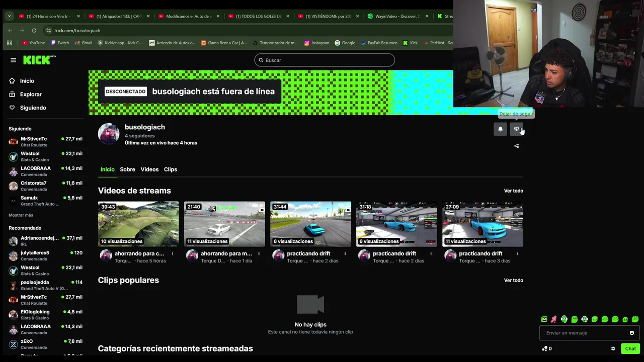Go to Inicio in the sidebar

coord(22,81)
